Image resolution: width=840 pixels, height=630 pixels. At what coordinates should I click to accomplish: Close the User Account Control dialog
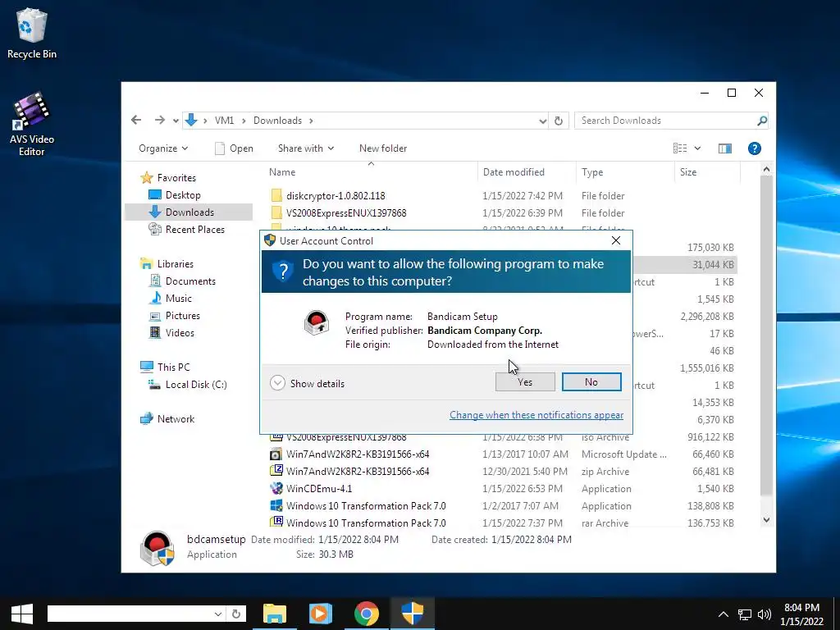tap(616, 240)
